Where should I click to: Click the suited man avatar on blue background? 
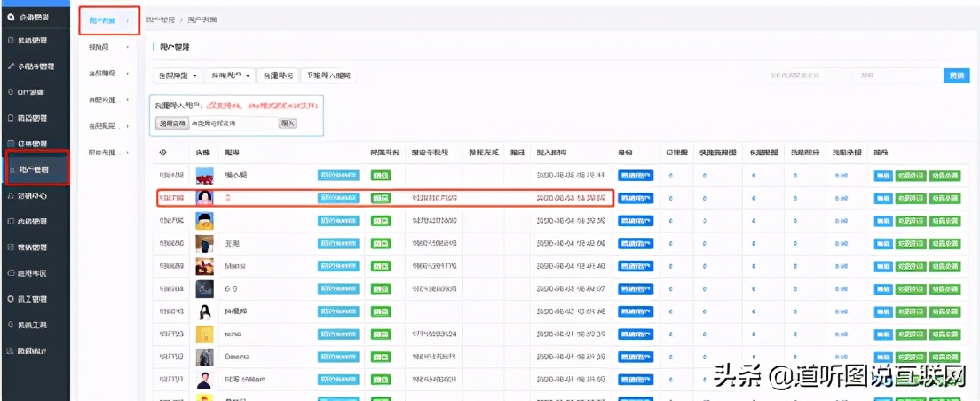click(204, 379)
